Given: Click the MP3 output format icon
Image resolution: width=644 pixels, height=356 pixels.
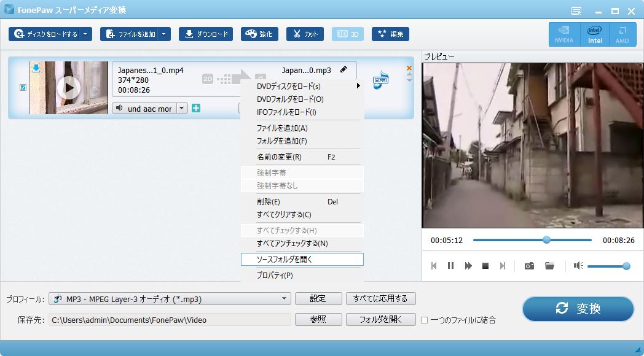Looking at the screenshot, I should coord(380,80).
